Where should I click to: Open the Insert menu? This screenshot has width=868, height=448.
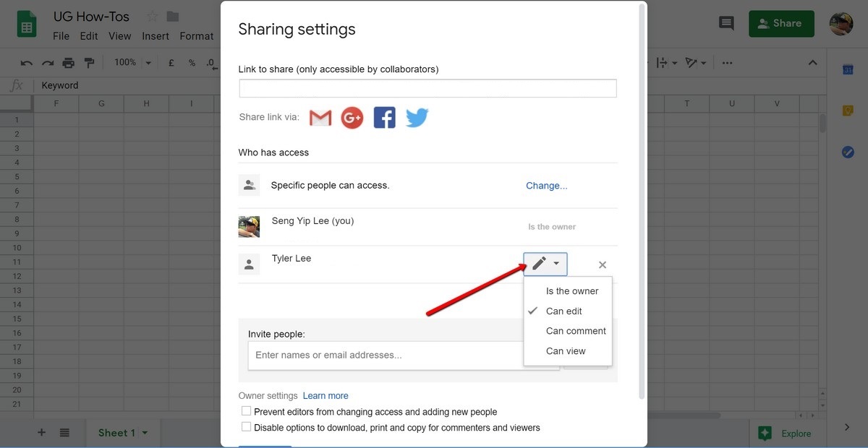[x=155, y=35]
